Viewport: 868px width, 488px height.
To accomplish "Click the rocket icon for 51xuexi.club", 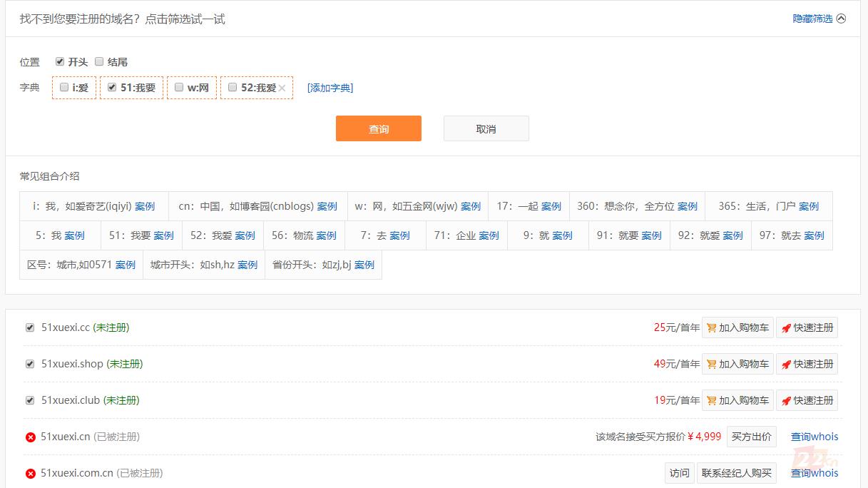I will pyautogui.click(x=786, y=401).
